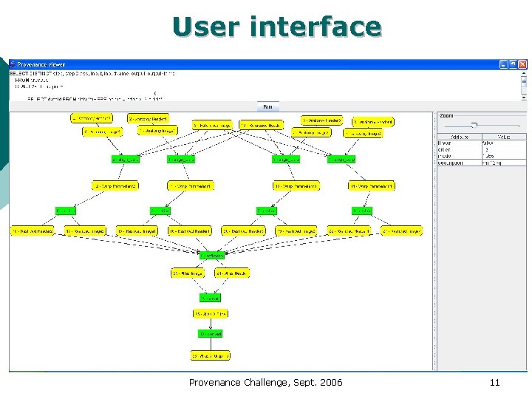Image resolution: width=532 pixels, height=399 pixels.
Task: Select the Warp Parameters4 node
Action: coord(372,186)
